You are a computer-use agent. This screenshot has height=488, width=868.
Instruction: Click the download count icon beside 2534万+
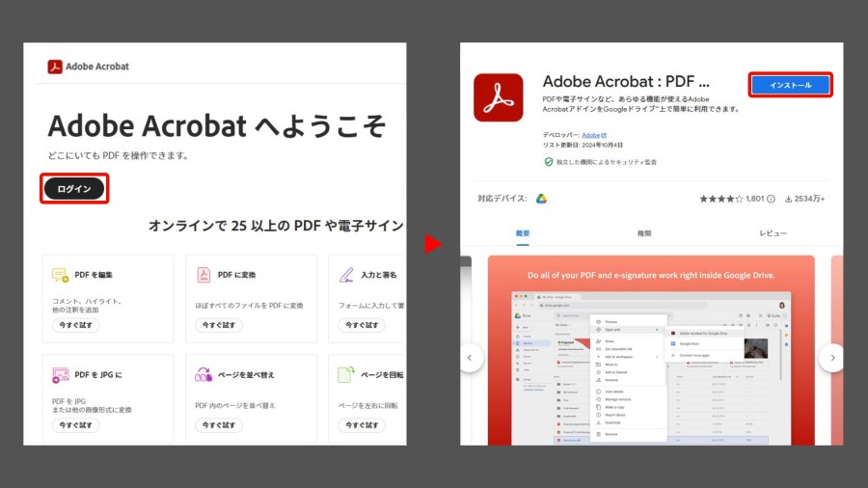click(788, 200)
